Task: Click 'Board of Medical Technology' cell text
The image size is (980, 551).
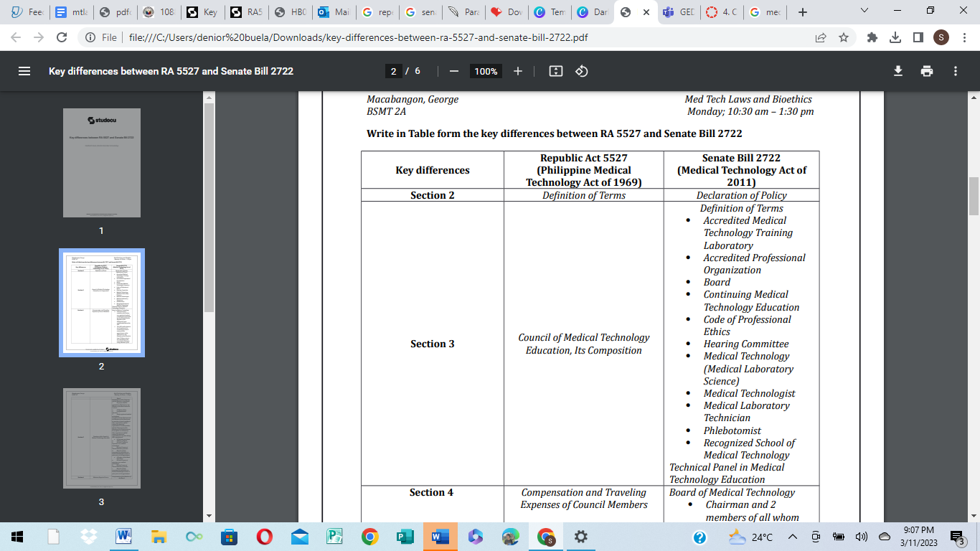Action: coord(732,492)
